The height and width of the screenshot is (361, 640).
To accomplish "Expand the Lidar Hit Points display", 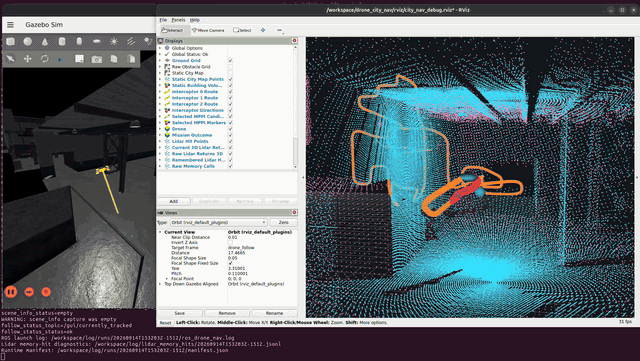I will pos(160,141).
